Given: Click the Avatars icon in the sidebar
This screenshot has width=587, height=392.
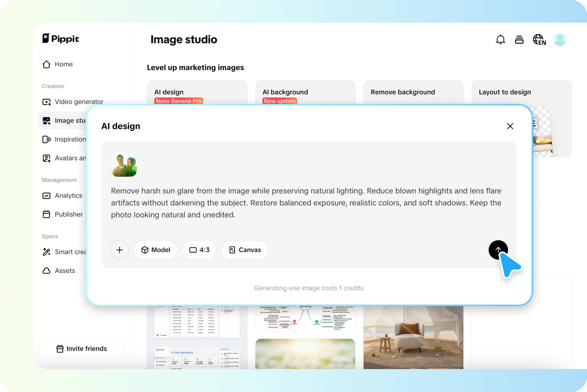Looking at the screenshot, I should (46, 158).
